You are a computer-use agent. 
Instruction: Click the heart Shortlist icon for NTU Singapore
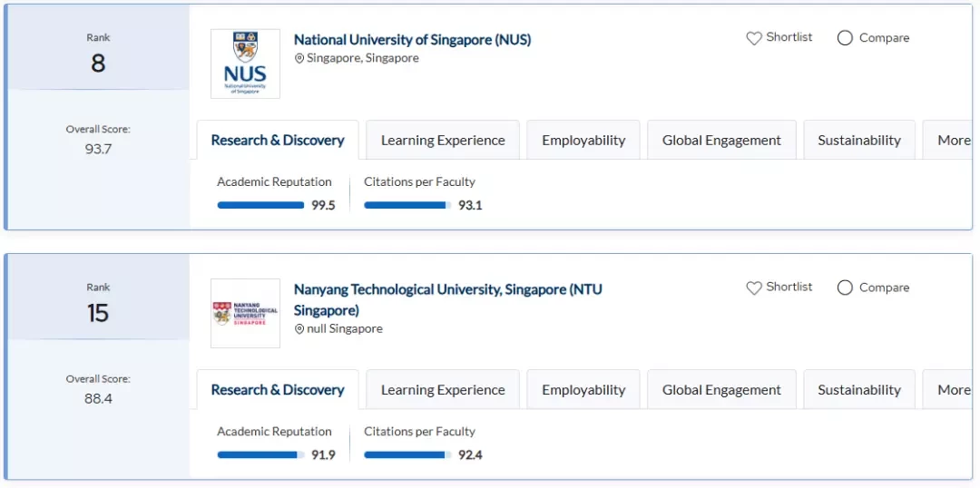(x=754, y=288)
